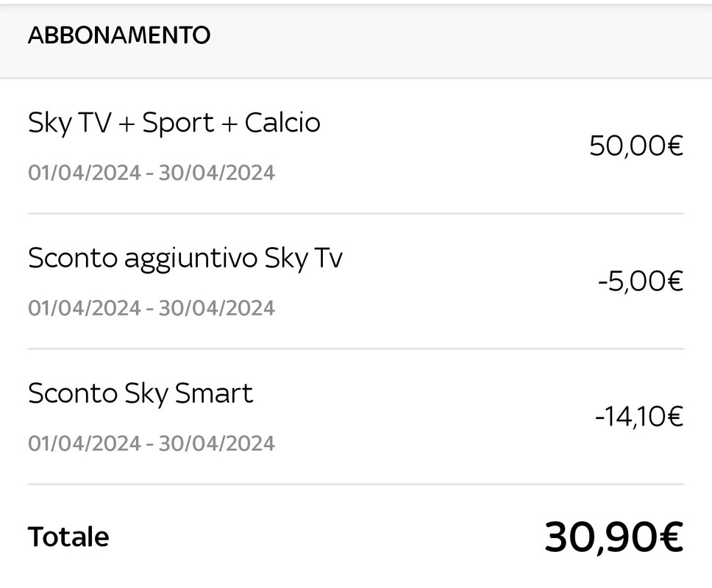
Task: Click the word aggiuntivo in discount title
Action: (191, 259)
